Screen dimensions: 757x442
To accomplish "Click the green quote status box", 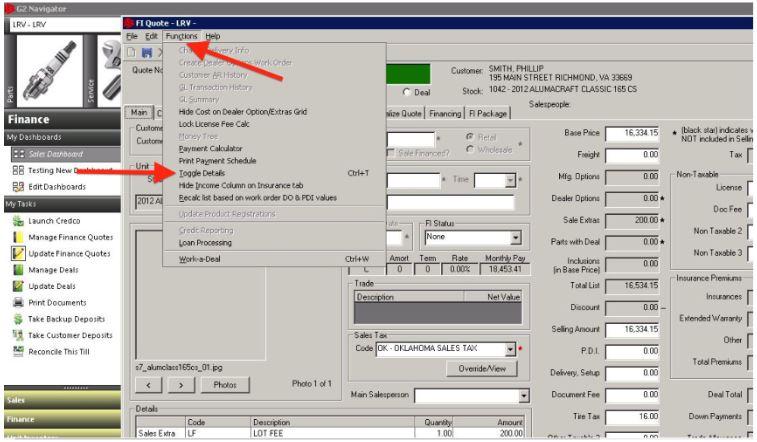I will [x=407, y=74].
